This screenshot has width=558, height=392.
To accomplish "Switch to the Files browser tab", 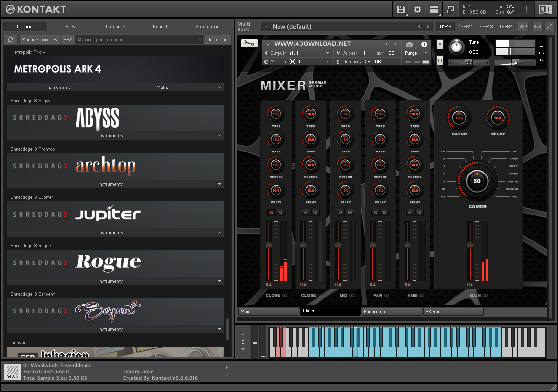I will click(x=70, y=27).
